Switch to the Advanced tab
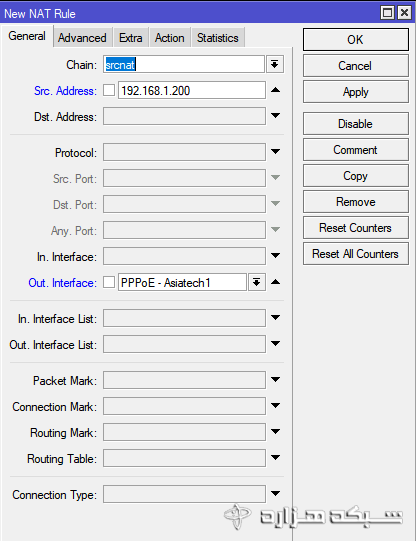The width and height of the screenshot is (416, 541). pyautogui.click(x=82, y=38)
